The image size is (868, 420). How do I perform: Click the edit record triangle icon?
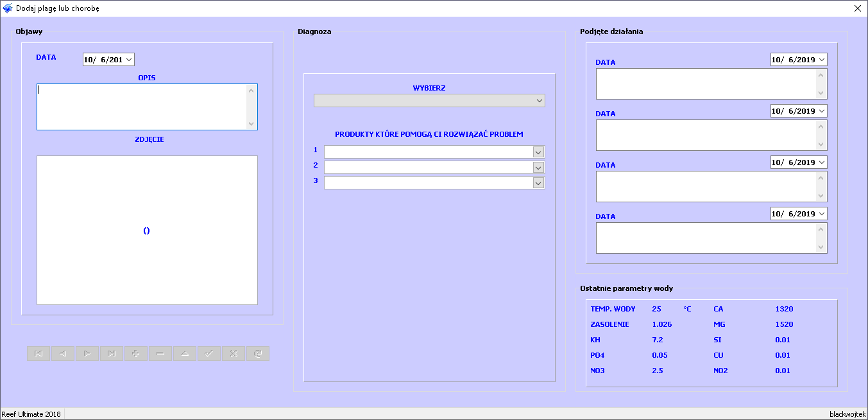point(185,354)
